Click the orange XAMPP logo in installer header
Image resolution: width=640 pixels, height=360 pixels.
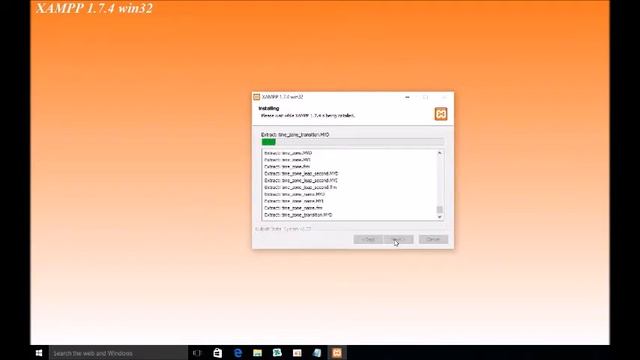441,114
